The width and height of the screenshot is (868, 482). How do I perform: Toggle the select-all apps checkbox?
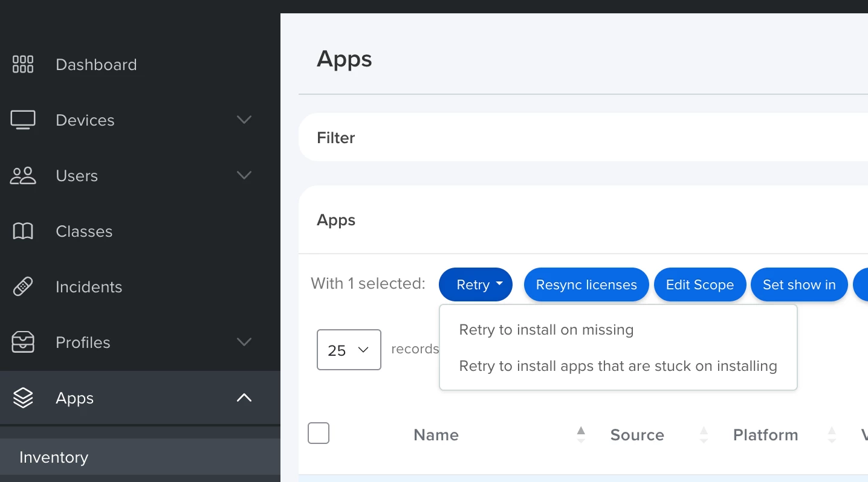319,433
